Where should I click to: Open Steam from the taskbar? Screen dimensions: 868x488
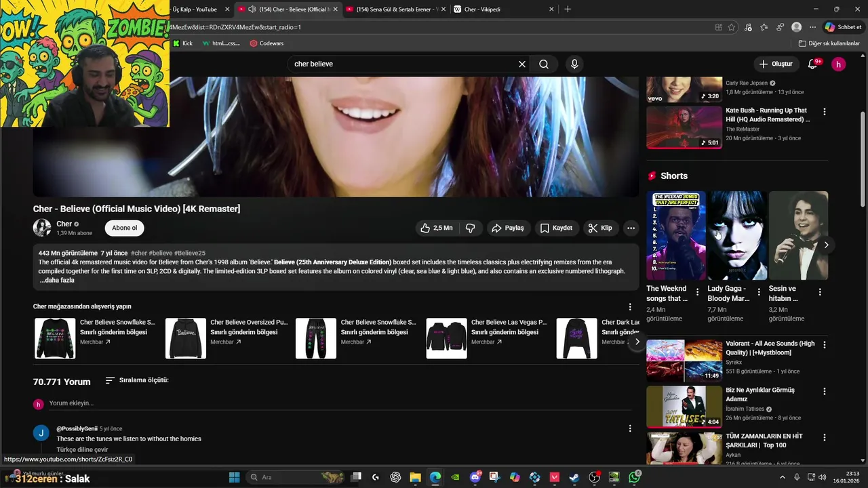[574, 477]
